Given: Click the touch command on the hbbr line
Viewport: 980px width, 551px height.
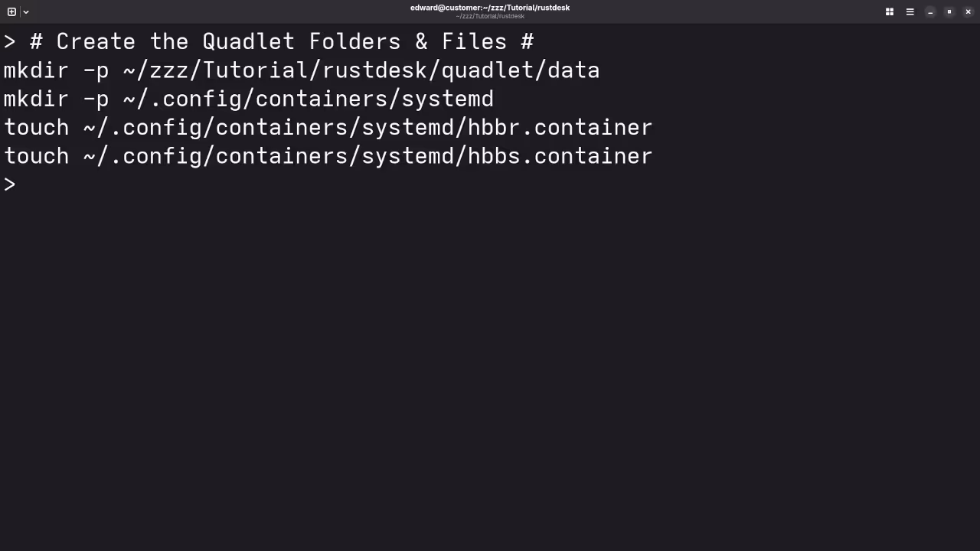Looking at the screenshot, I should click(36, 128).
